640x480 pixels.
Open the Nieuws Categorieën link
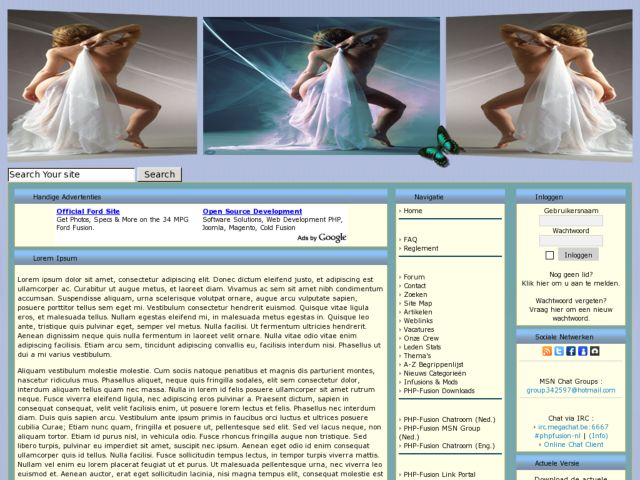click(435, 373)
